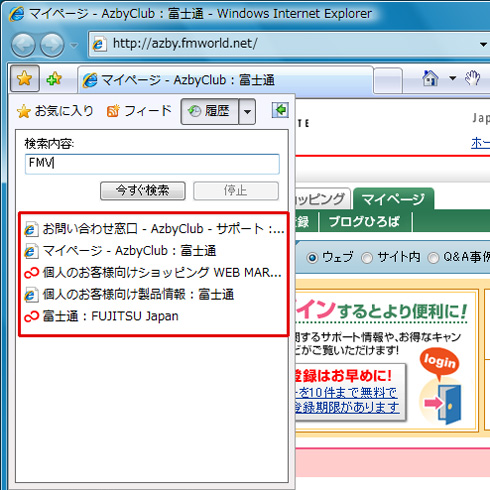Click Fujitsu infinity icon beside ショッピング WEB MAR entry
The image size is (490, 490).
pos(32,273)
